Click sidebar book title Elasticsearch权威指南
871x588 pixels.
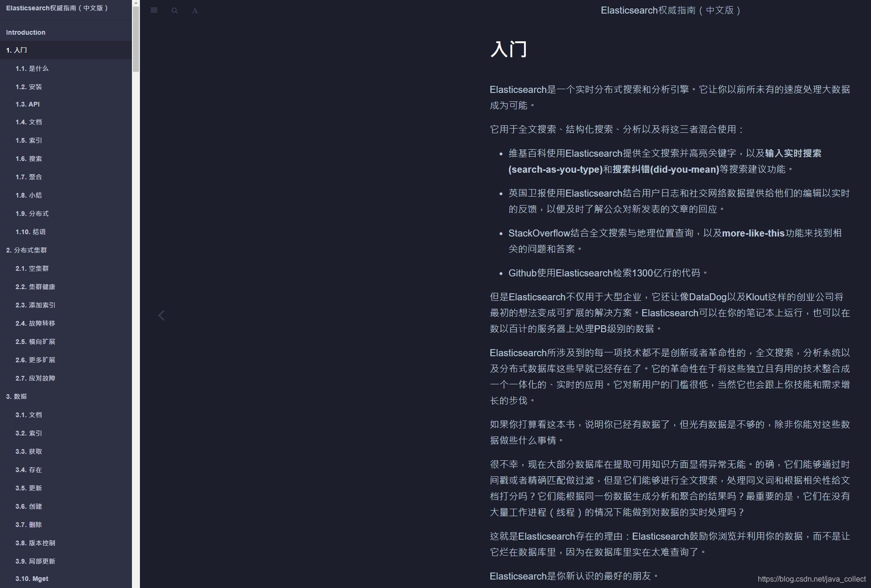[x=57, y=8]
